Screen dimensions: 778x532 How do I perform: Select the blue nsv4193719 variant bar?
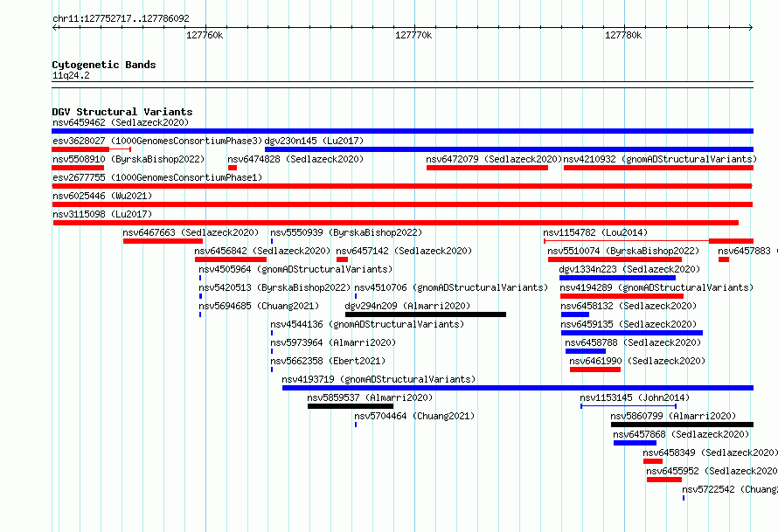pos(518,388)
